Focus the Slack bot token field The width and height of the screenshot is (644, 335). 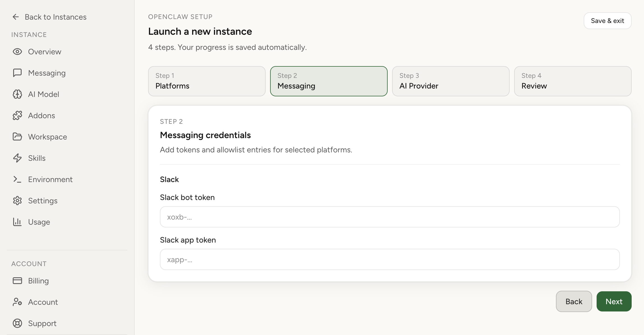(390, 217)
